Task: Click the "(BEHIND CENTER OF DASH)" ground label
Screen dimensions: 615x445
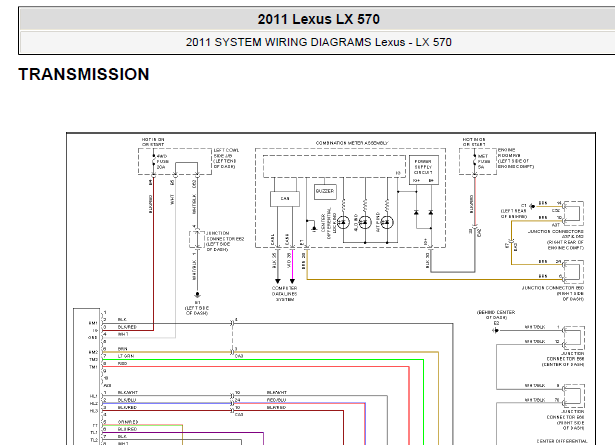Action: pyautogui.click(x=496, y=315)
